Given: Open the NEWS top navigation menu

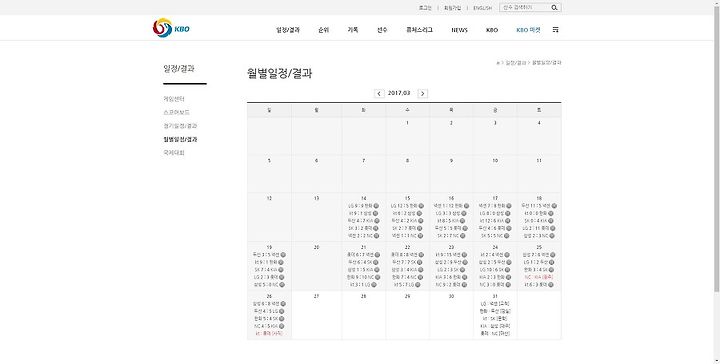Looking at the screenshot, I should (x=459, y=30).
